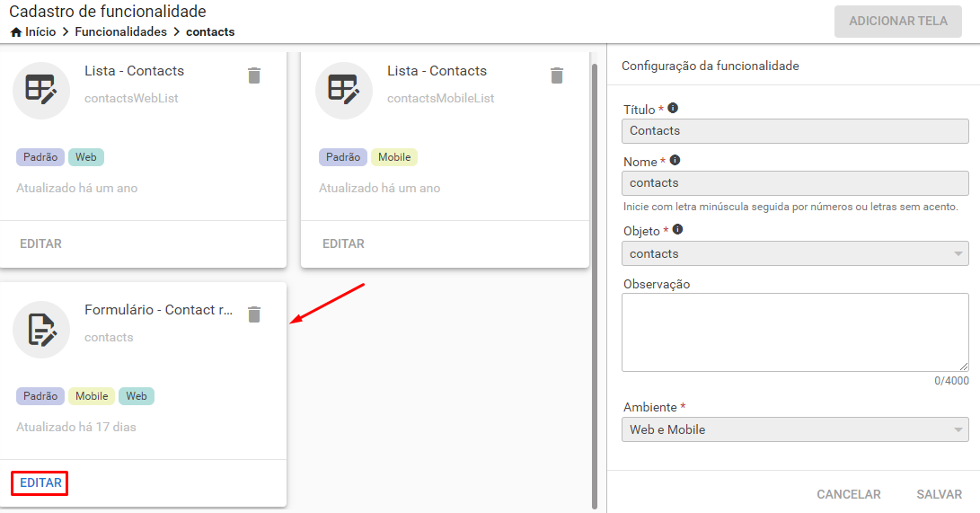
Task: Show info tooltip for Nome field
Action: pyautogui.click(x=675, y=160)
